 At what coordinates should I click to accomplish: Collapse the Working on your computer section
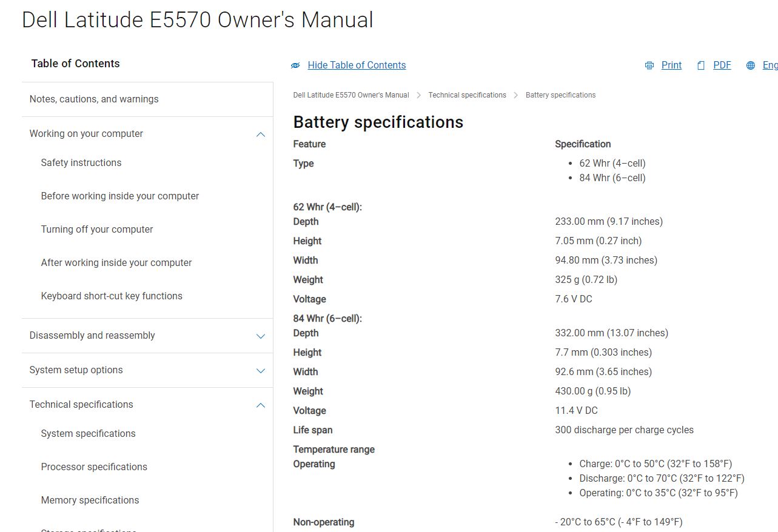pyautogui.click(x=261, y=135)
